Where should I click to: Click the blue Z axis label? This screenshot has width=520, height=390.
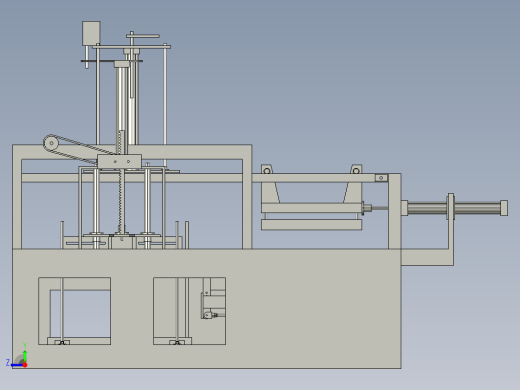(x=8, y=362)
